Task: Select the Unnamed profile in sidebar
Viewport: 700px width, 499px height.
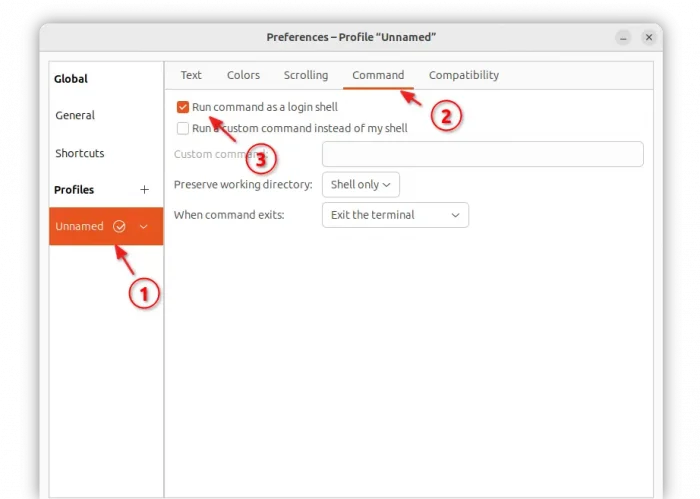Action: [79, 227]
